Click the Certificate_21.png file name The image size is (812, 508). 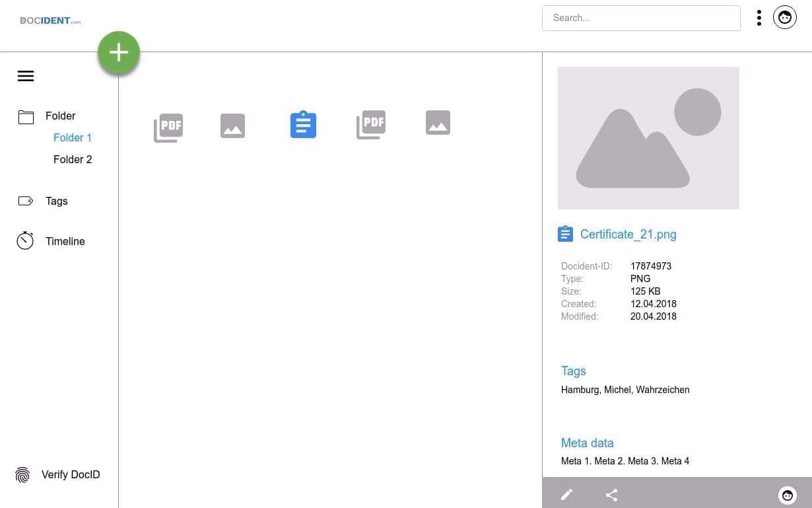(x=628, y=234)
